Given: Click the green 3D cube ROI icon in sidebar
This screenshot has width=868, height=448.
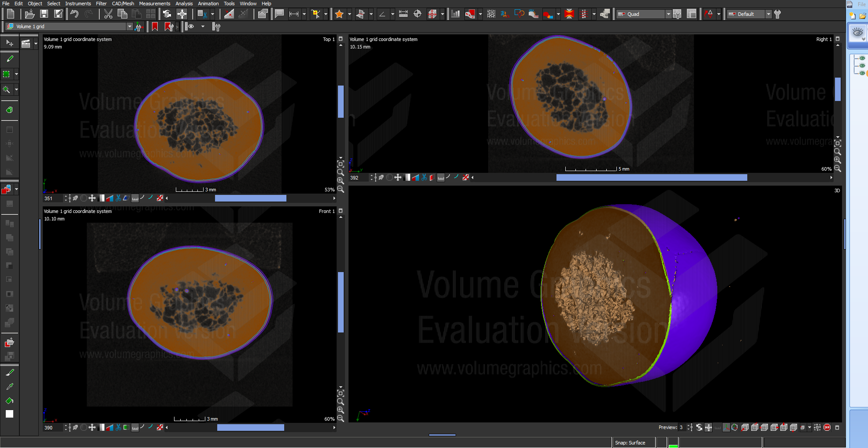Looking at the screenshot, I should tap(10, 110).
